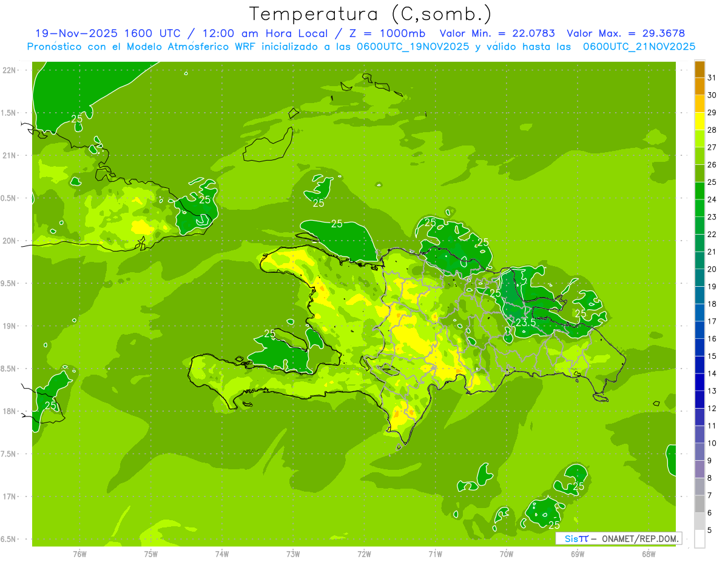728x562 pixels.
Task: Click the color bar scale label '22'
Action: tap(712, 234)
